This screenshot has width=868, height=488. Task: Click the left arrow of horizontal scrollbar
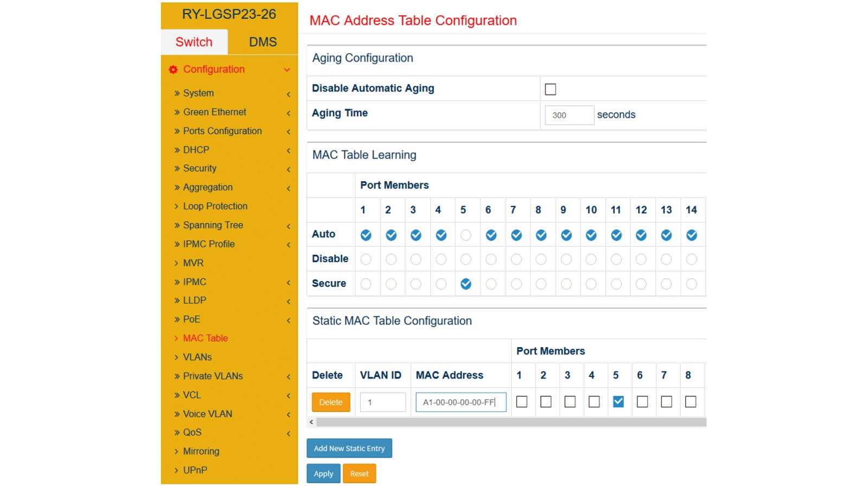311,422
